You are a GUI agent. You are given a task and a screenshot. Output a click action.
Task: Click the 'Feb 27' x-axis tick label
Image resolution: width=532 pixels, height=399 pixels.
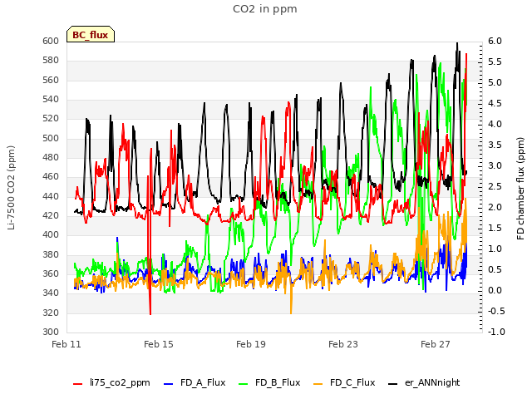436,344
